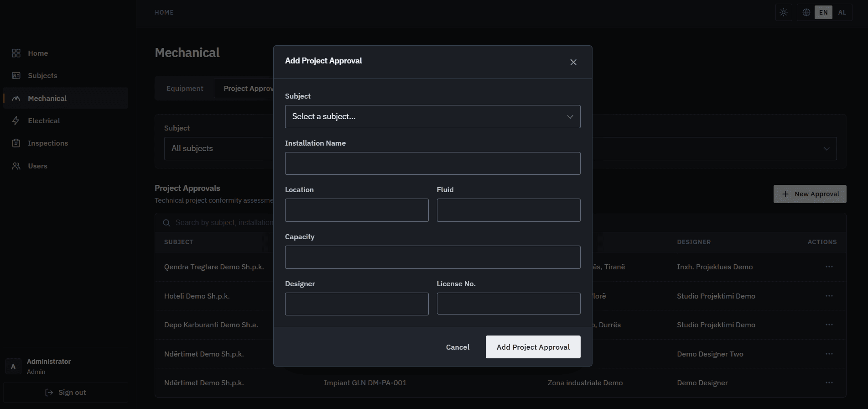Open actions menu for Hoteli Demo row
This screenshot has width=868, height=409.
coord(829,296)
